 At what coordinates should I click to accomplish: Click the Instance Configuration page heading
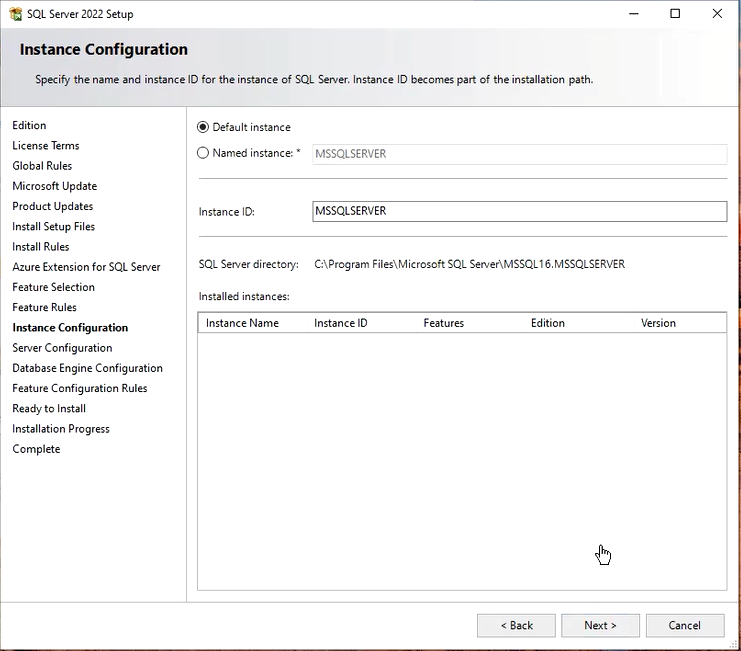coord(104,50)
